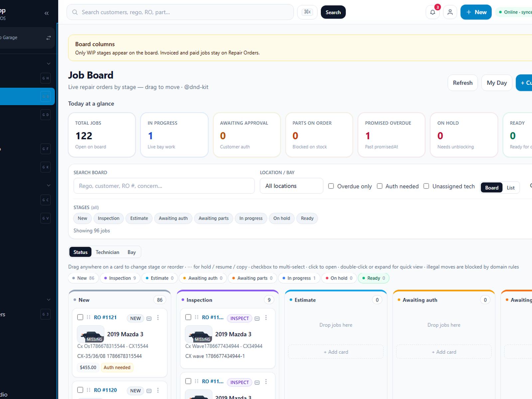
Task: Expand quick view on card RO #1121
Action: (149, 318)
